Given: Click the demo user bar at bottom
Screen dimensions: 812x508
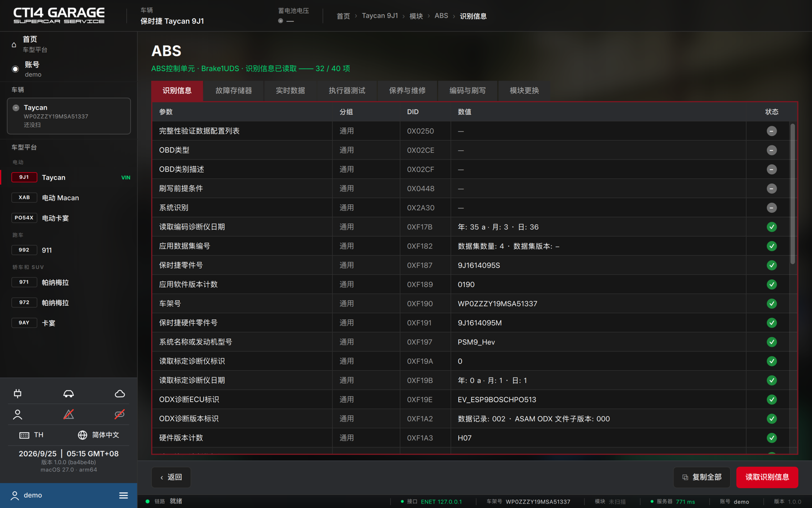Looking at the screenshot, I should 69,495.
